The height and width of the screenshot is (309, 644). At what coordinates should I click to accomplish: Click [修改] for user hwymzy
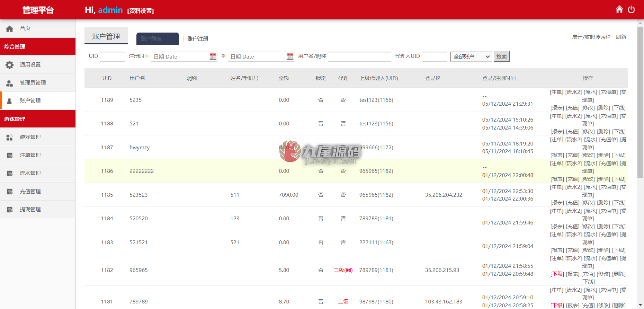pos(588,155)
